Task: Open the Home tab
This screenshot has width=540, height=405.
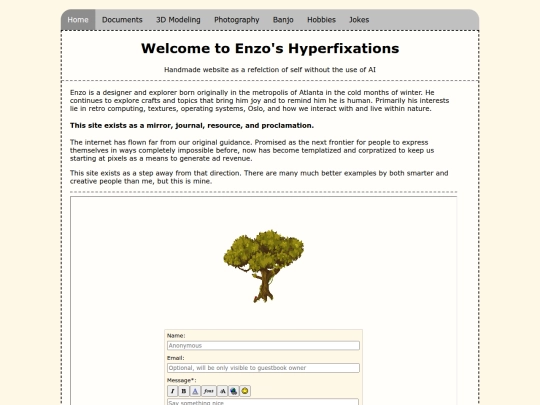Action: [x=78, y=20]
